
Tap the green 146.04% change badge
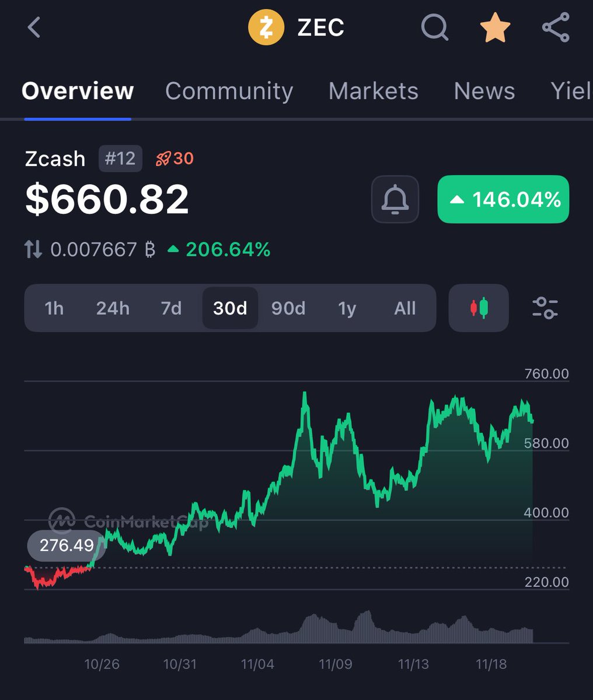tap(503, 199)
